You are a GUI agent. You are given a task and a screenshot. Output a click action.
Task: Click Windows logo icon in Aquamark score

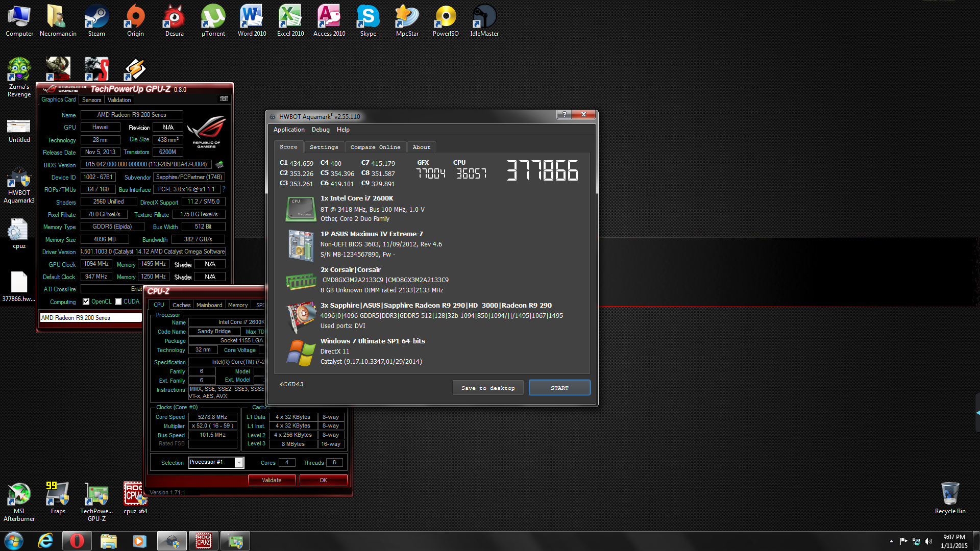click(x=301, y=353)
